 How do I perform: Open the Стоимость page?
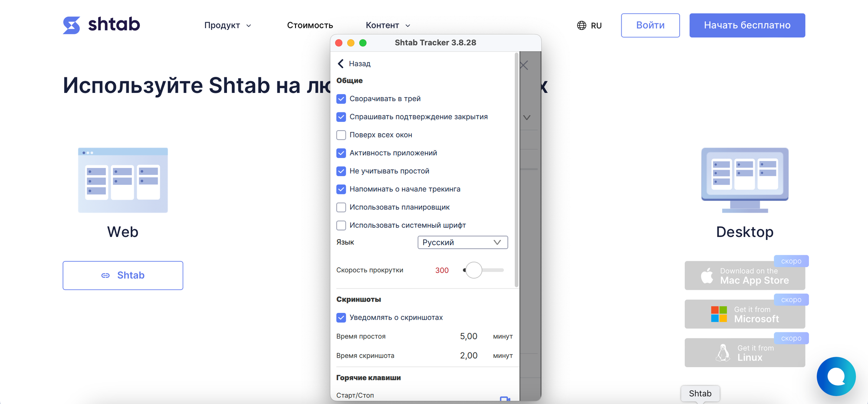coord(310,26)
